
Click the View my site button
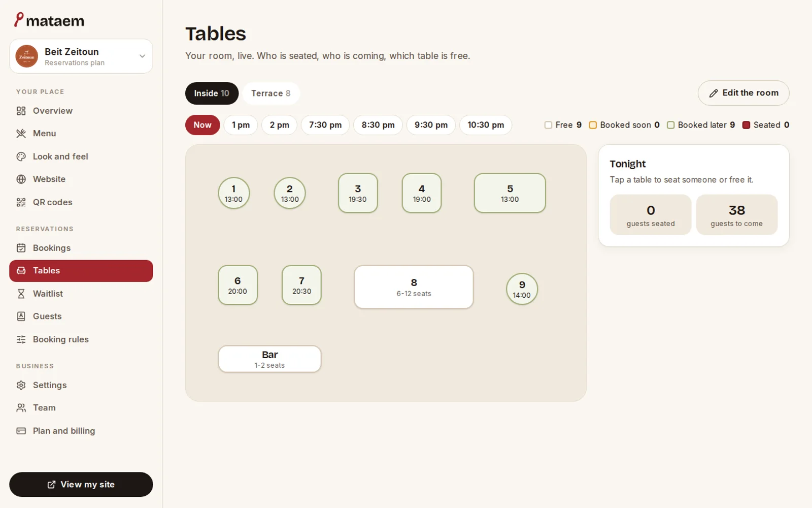(81, 485)
